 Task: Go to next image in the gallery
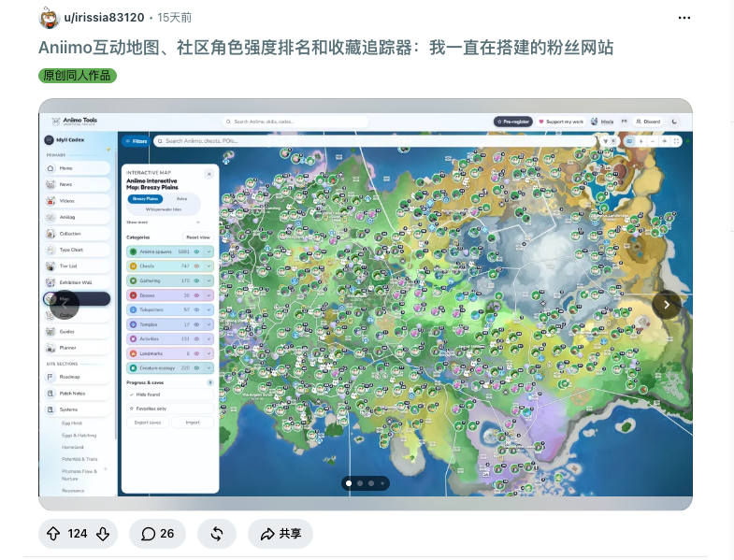pyautogui.click(x=667, y=305)
